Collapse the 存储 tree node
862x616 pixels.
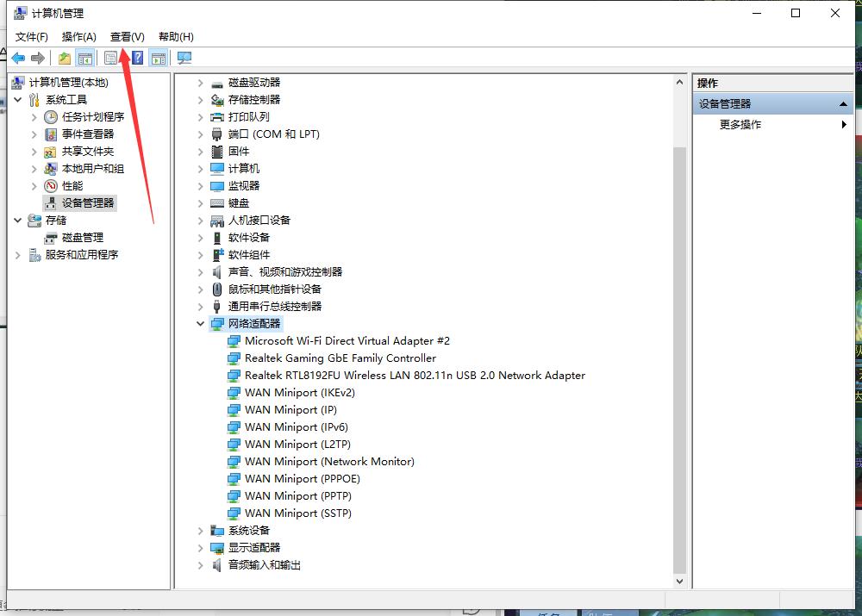click(17, 221)
